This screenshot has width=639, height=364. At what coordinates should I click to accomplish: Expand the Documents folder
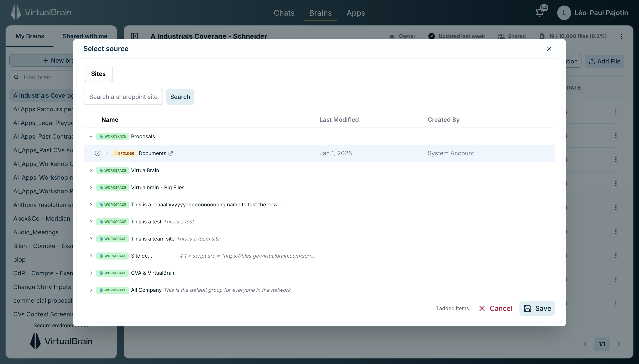(x=107, y=153)
